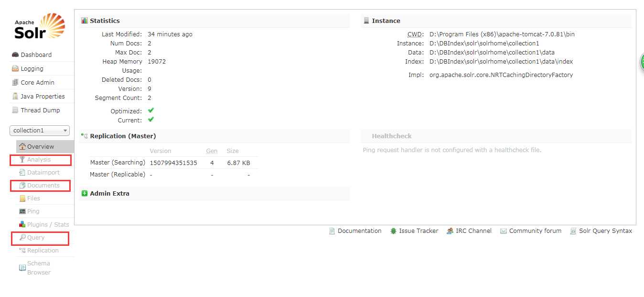The height and width of the screenshot is (297, 644).
Task: Expand the Admin Extra section
Action: pyautogui.click(x=215, y=193)
